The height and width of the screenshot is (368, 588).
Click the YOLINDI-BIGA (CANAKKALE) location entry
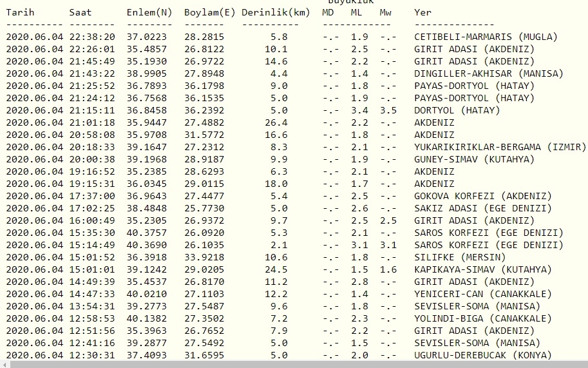(x=482, y=318)
